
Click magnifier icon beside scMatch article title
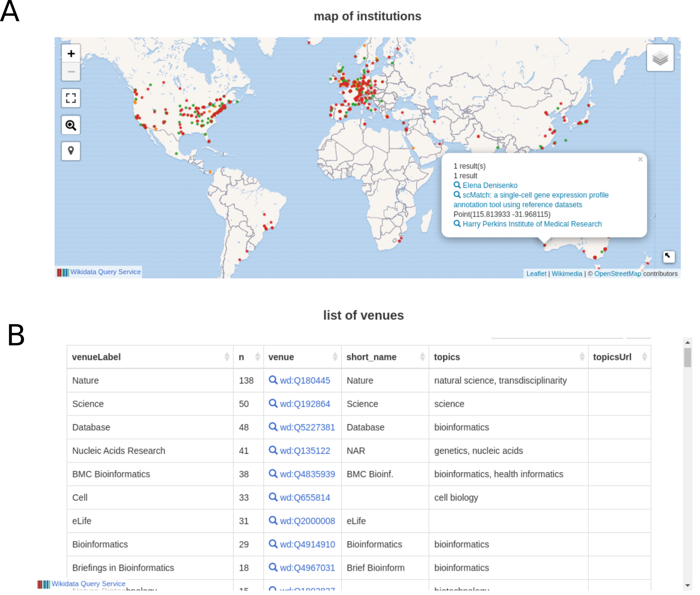(x=457, y=195)
